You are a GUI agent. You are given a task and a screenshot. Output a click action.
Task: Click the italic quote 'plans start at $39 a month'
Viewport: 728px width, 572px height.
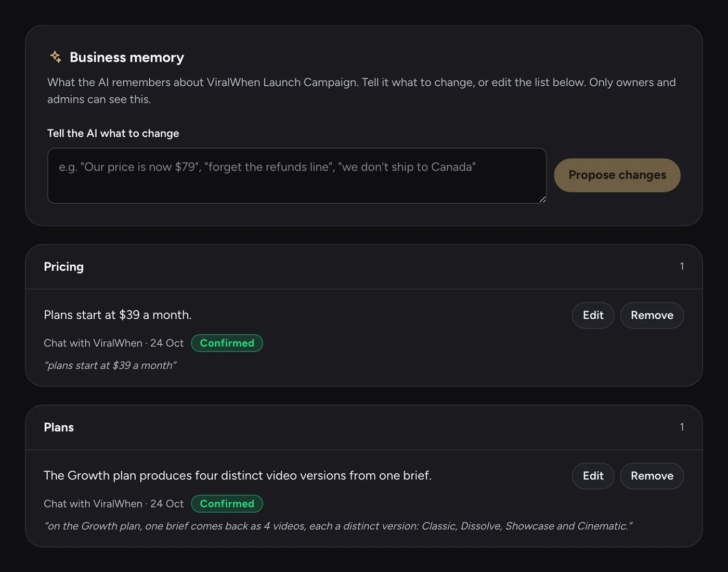tap(110, 366)
